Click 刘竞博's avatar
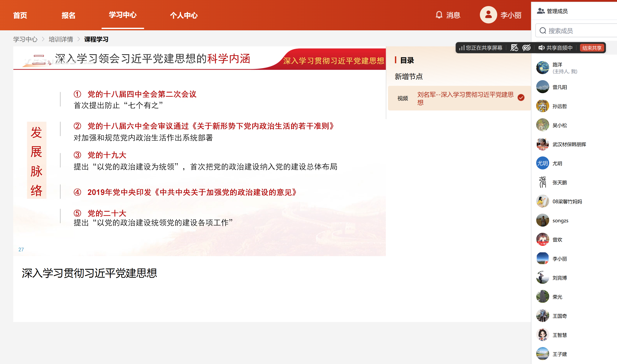 click(542, 278)
